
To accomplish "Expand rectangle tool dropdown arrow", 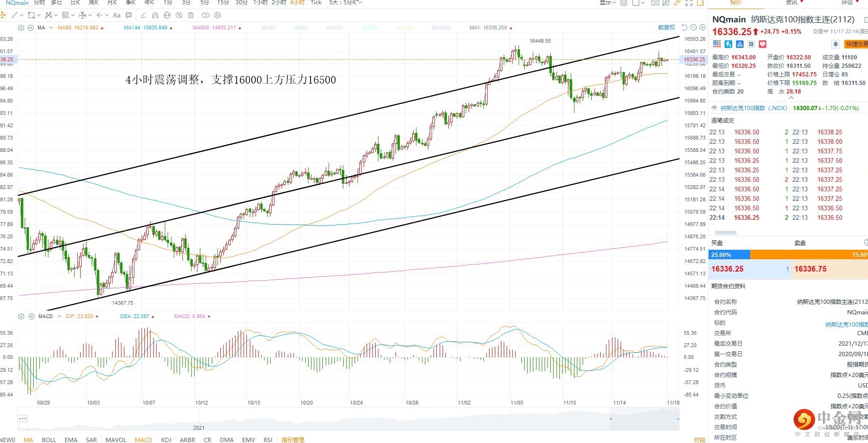I will click(38, 15).
